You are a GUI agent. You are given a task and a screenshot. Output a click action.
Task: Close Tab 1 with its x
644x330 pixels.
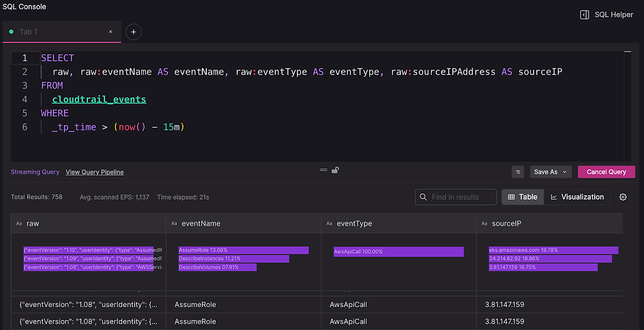click(x=110, y=32)
